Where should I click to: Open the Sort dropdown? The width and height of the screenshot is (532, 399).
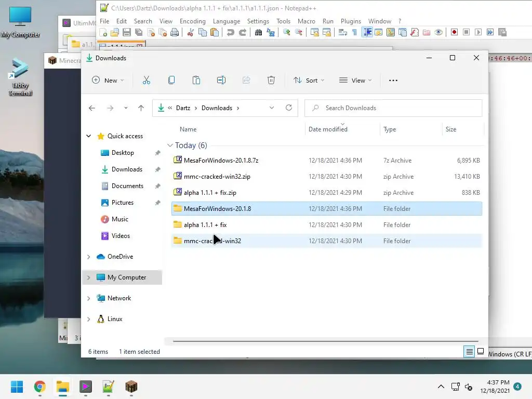(309, 81)
